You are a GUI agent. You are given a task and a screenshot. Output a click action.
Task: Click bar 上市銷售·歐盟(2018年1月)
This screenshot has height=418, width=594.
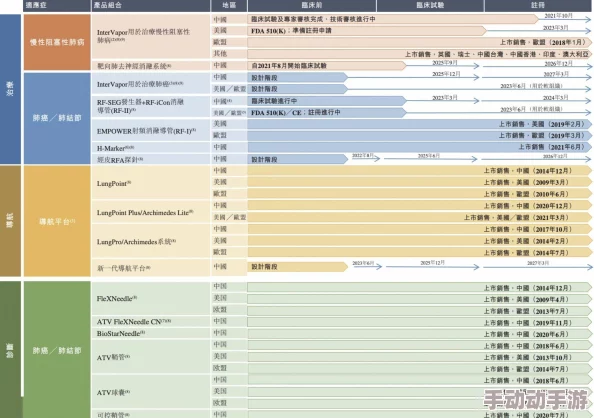click(420, 42)
